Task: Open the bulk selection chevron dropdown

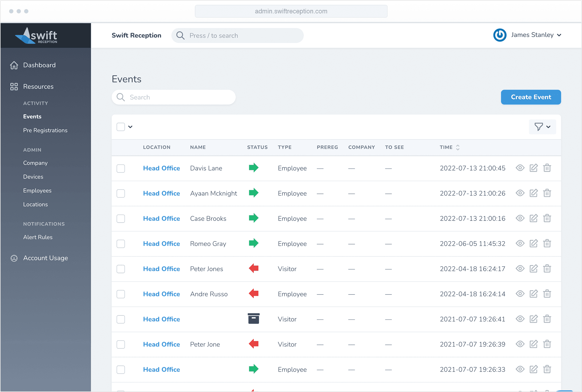Action: tap(130, 127)
